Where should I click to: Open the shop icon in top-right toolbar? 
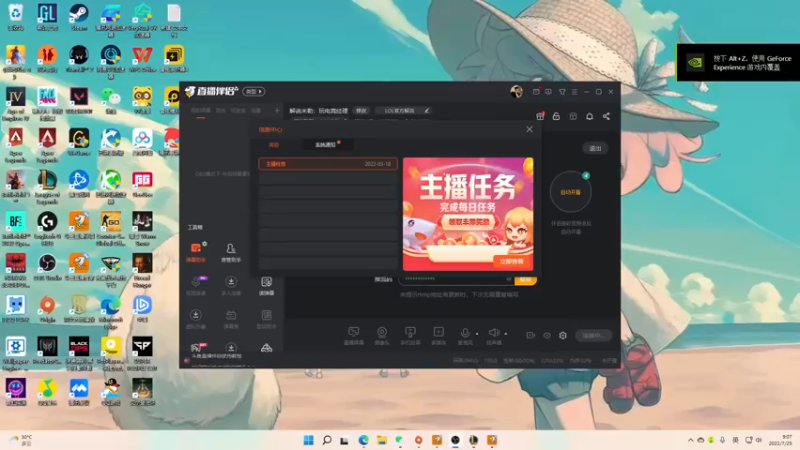tap(573, 116)
